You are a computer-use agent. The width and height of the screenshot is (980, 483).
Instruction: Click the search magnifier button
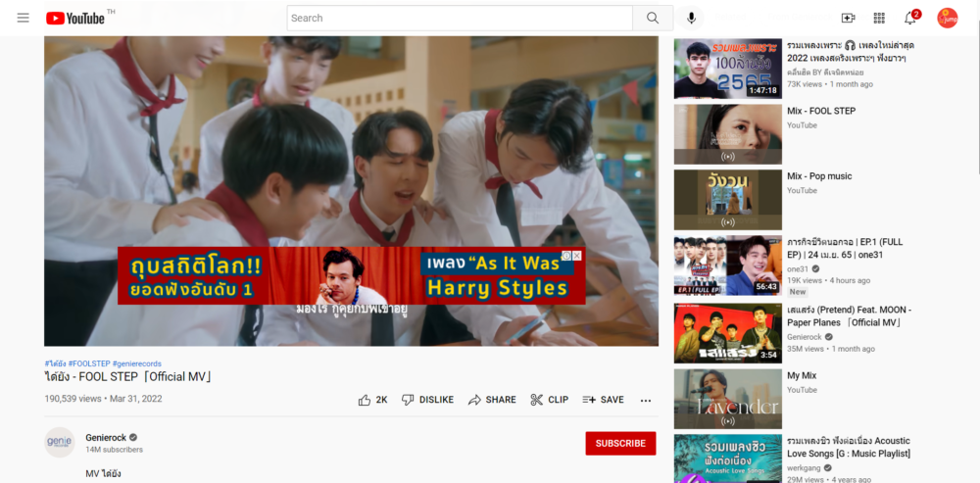(653, 18)
